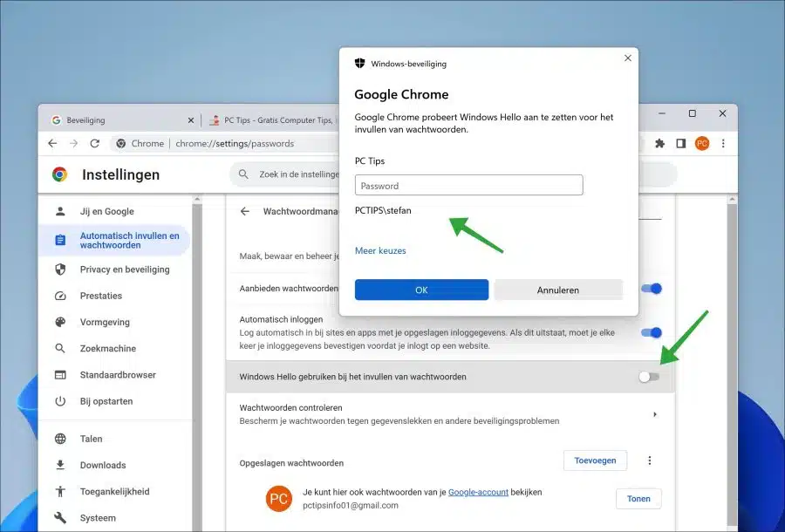Image resolution: width=785 pixels, height=532 pixels.
Task: Click the palette icon for Vormgeving
Action: click(x=60, y=322)
